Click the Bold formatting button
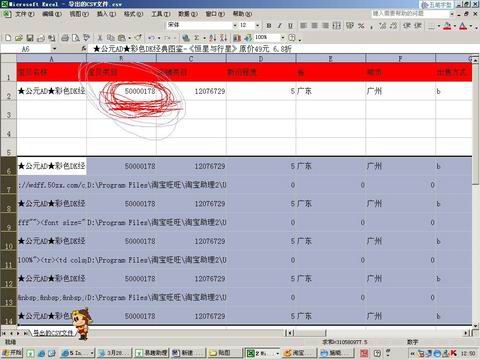The image size is (480, 360). coord(269,25)
